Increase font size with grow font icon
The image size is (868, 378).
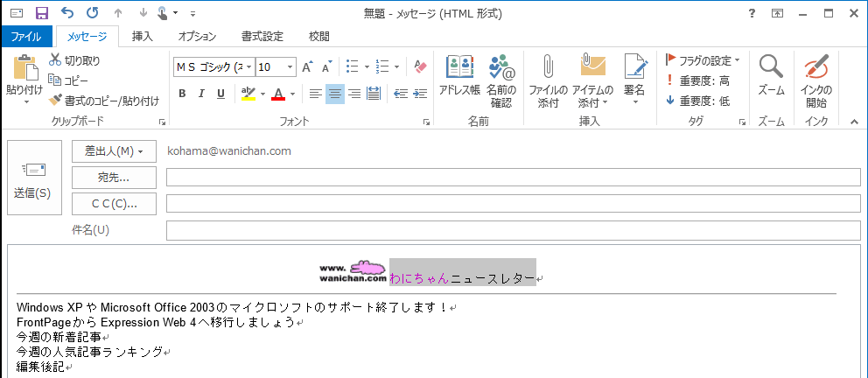point(308,67)
